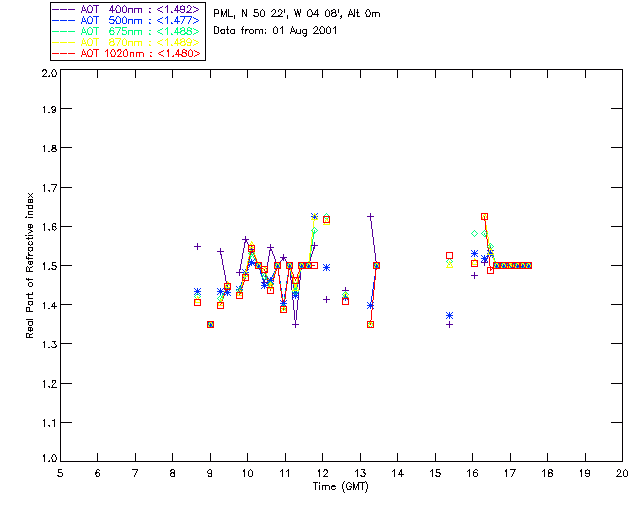Click the 'Time (GMT)' axis label
640x512 pixels.
tap(340, 487)
